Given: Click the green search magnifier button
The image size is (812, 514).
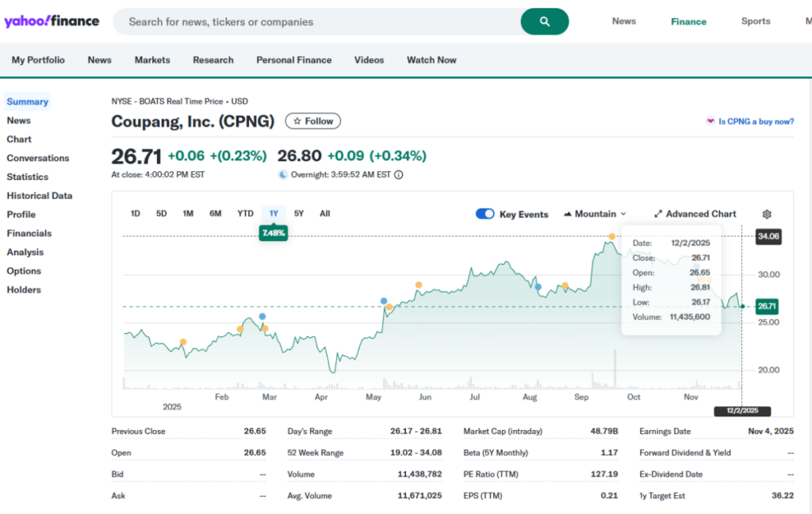Looking at the screenshot, I should tap(544, 21).
